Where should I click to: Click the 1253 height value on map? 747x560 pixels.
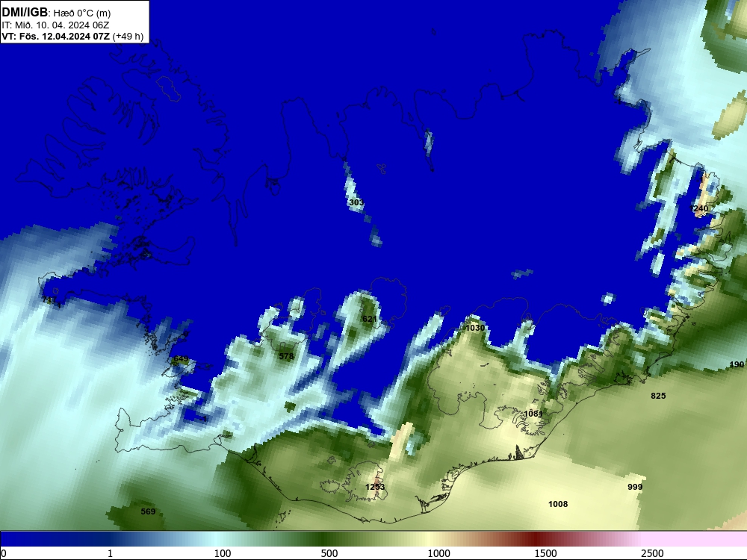(375, 487)
